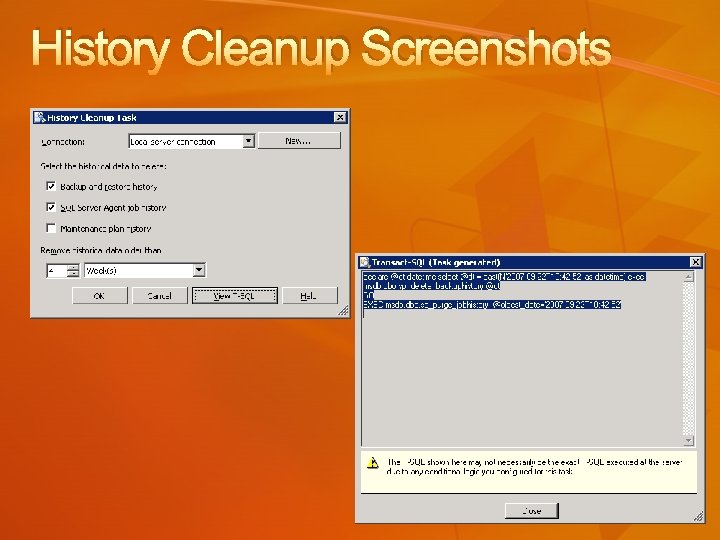Click the declare @dt datetime SQL line
The height and width of the screenshot is (540, 720).
coord(504,276)
